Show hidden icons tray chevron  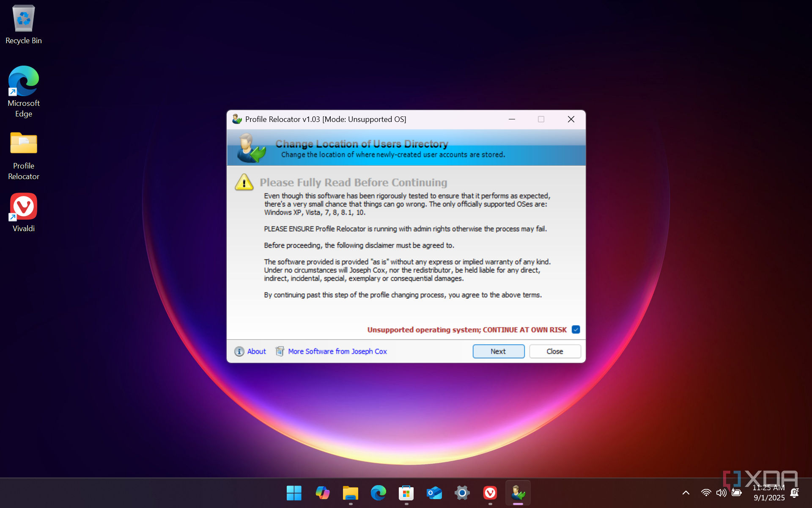[686, 493]
